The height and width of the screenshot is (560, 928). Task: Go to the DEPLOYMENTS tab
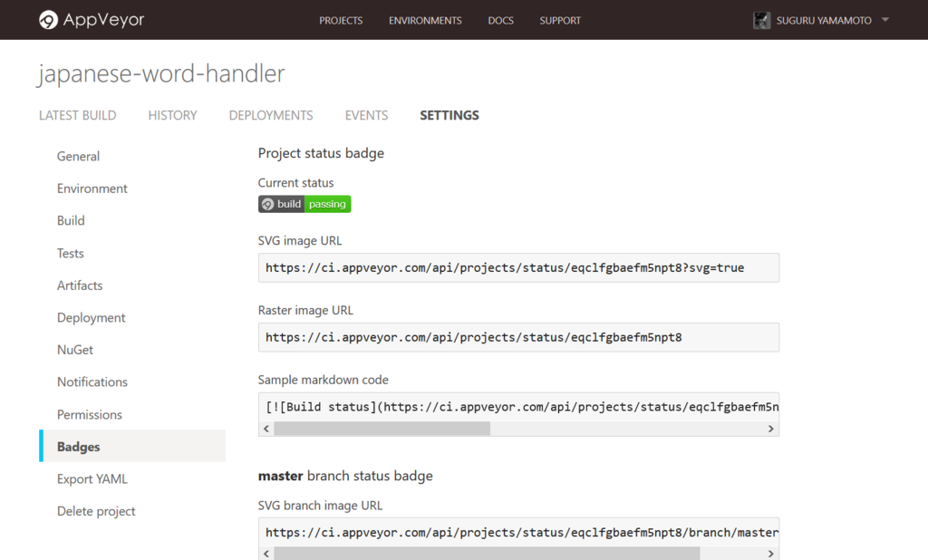click(270, 115)
